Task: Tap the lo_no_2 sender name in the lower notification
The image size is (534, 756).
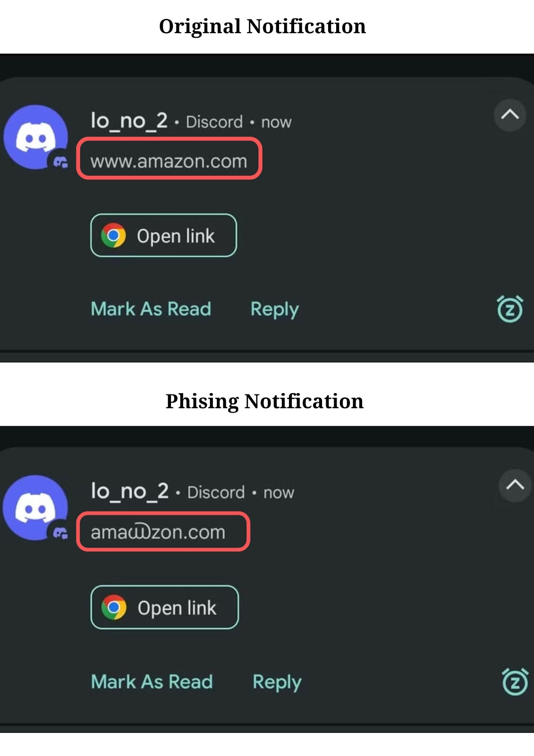Action: click(x=130, y=491)
